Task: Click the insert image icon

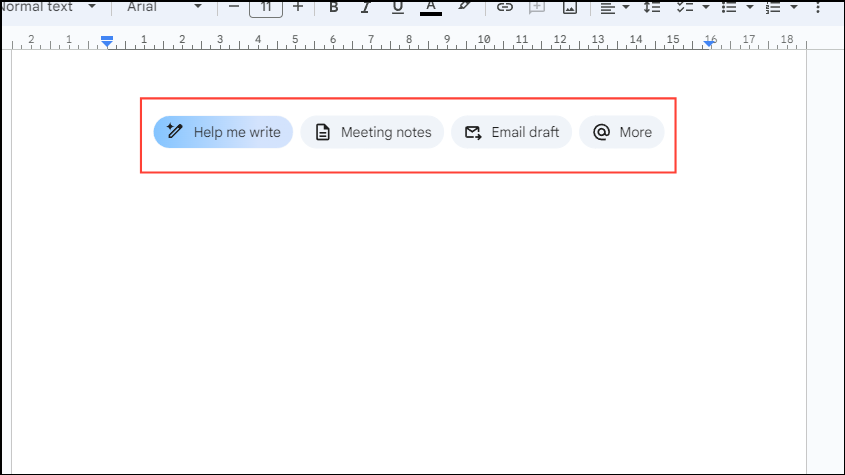Action: [x=570, y=7]
